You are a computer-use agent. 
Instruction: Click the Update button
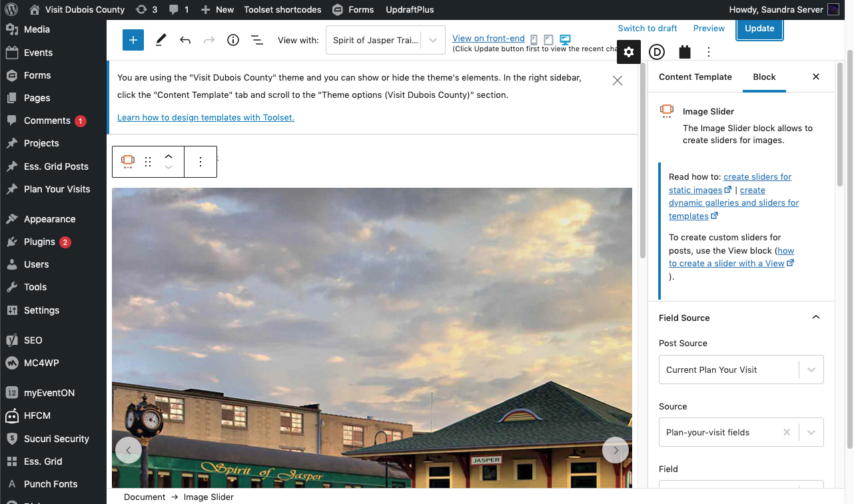(x=759, y=29)
